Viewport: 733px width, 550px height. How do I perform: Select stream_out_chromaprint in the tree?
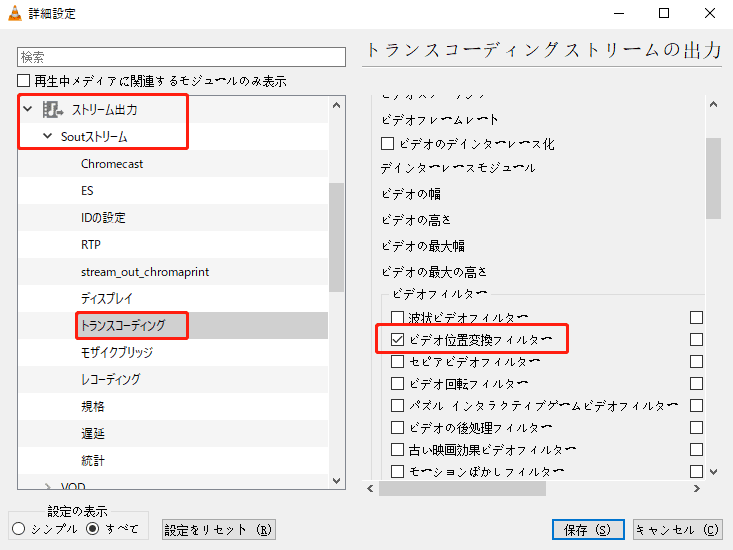tap(145, 271)
